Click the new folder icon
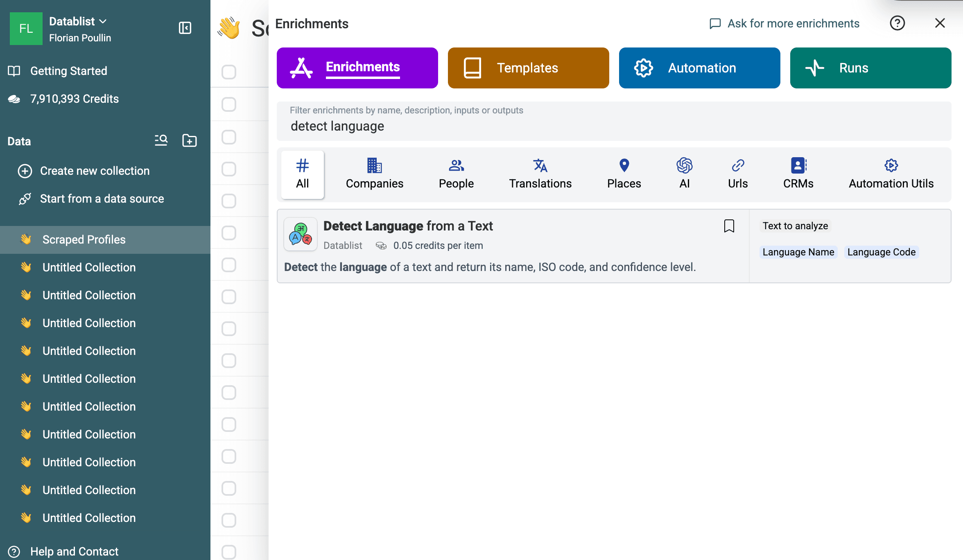Screen dimensions: 963x560 point(189,140)
